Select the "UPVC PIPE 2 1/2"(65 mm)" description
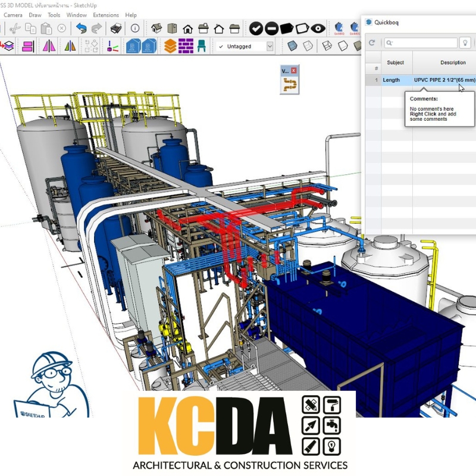 (x=444, y=80)
